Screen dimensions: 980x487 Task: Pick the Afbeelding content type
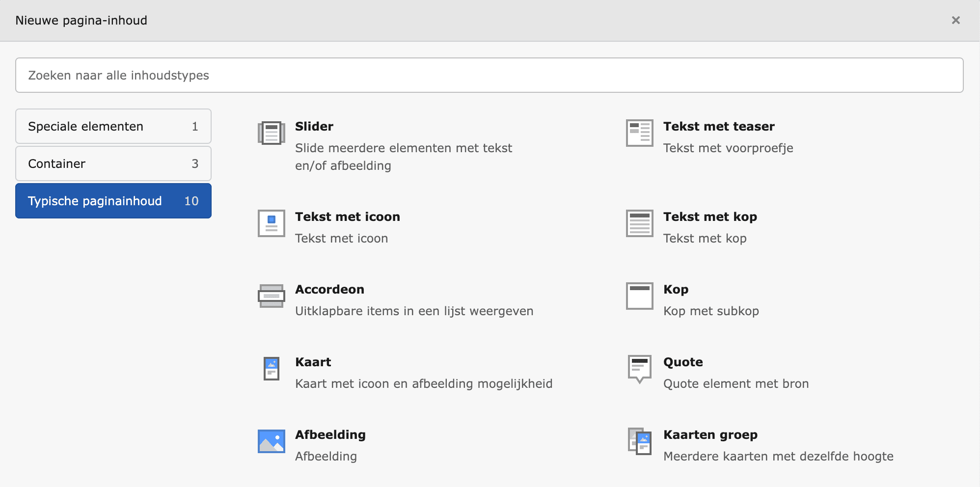pos(330,434)
